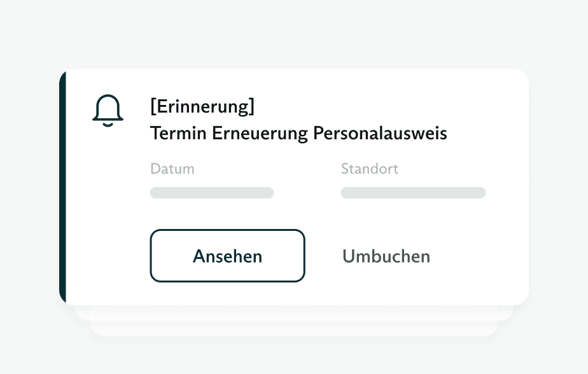Image resolution: width=588 pixels, height=374 pixels.
Task: Click the Termin Erneuerung Personalausweis title
Action: click(298, 134)
